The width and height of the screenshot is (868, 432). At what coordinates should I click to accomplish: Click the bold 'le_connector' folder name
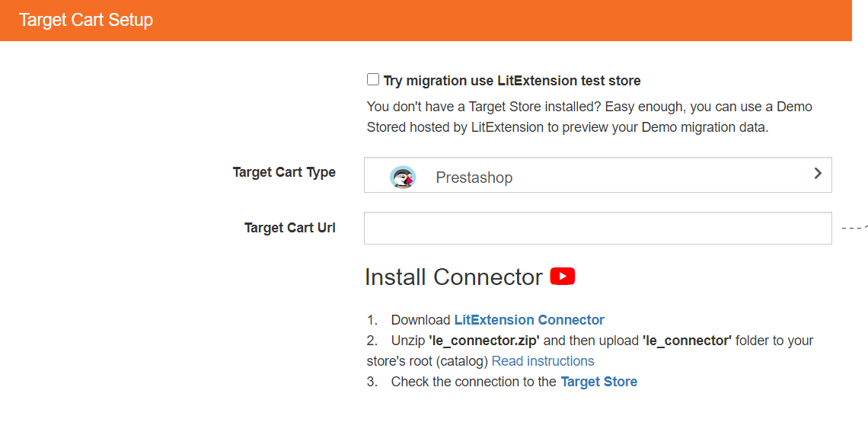pyautogui.click(x=687, y=340)
